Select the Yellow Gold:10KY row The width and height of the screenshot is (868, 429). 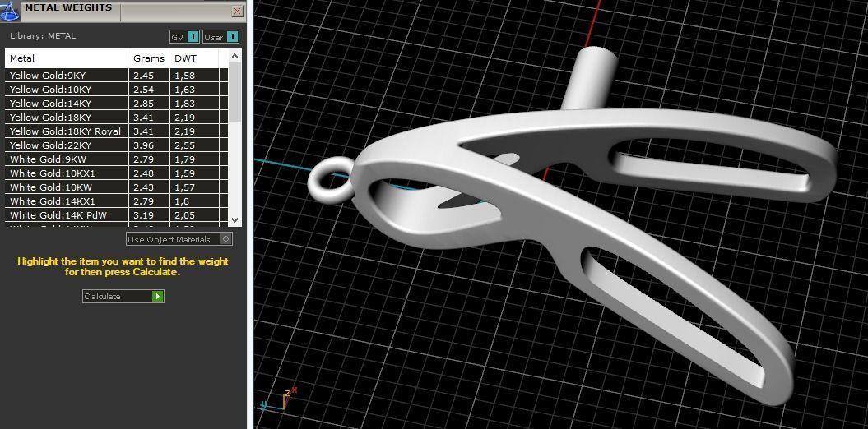click(116, 89)
